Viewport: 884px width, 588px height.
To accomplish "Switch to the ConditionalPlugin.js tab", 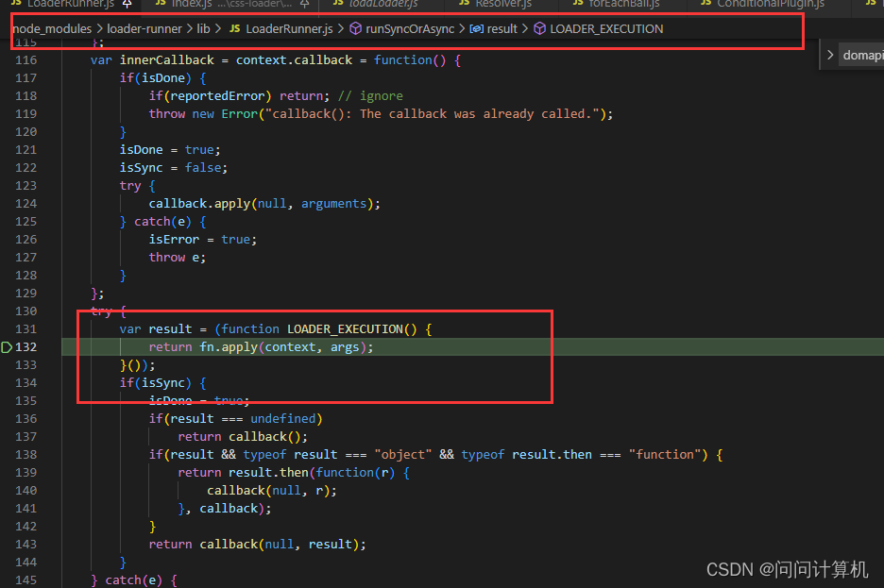I will tap(771, 5).
